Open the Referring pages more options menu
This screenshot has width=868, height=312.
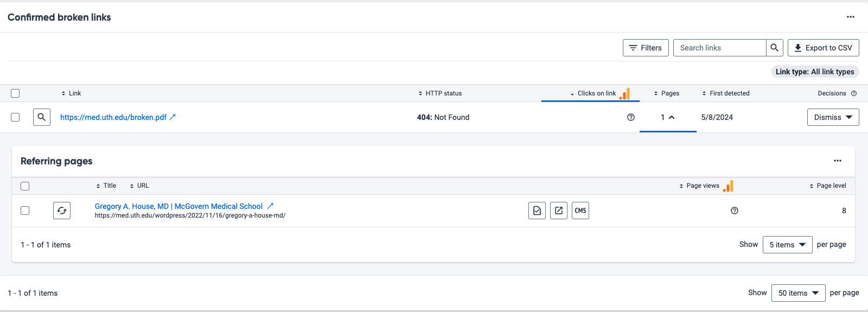pos(837,161)
